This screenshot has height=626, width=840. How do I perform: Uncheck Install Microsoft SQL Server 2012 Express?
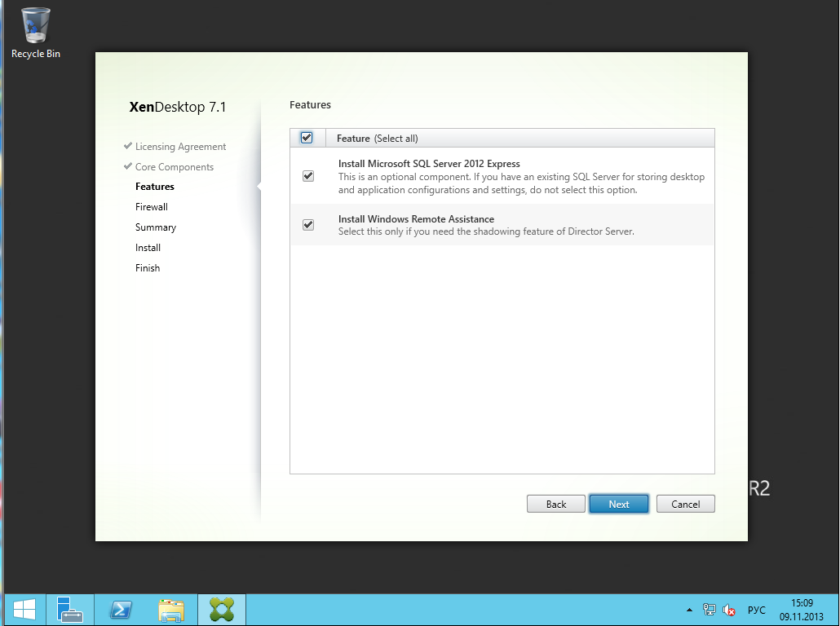(308, 175)
